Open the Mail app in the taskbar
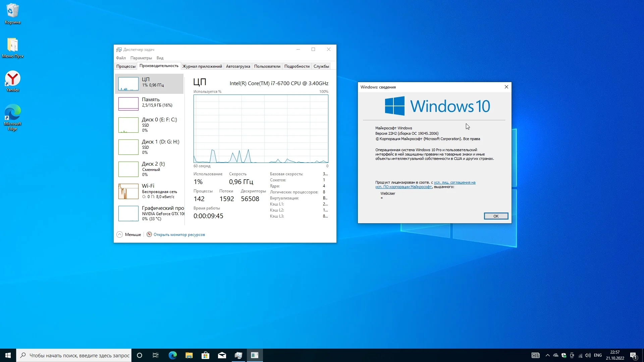The image size is (644, 362). point(222,355)
